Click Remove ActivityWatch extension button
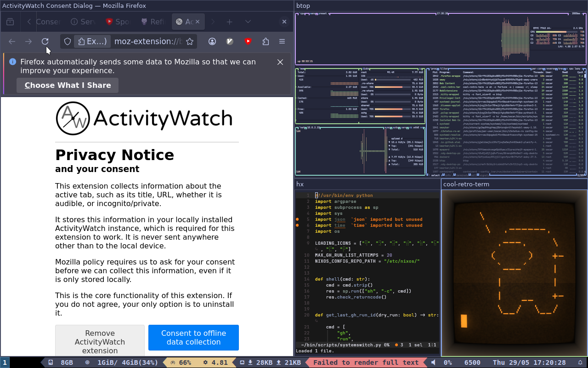The height and width of the screenshot is (368, 588). click(100, 342)
